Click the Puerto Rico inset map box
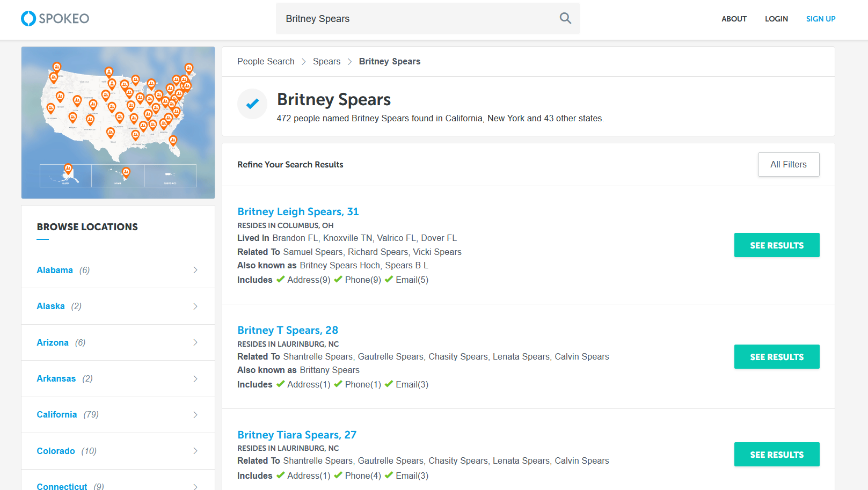 [x=170, y=175]
